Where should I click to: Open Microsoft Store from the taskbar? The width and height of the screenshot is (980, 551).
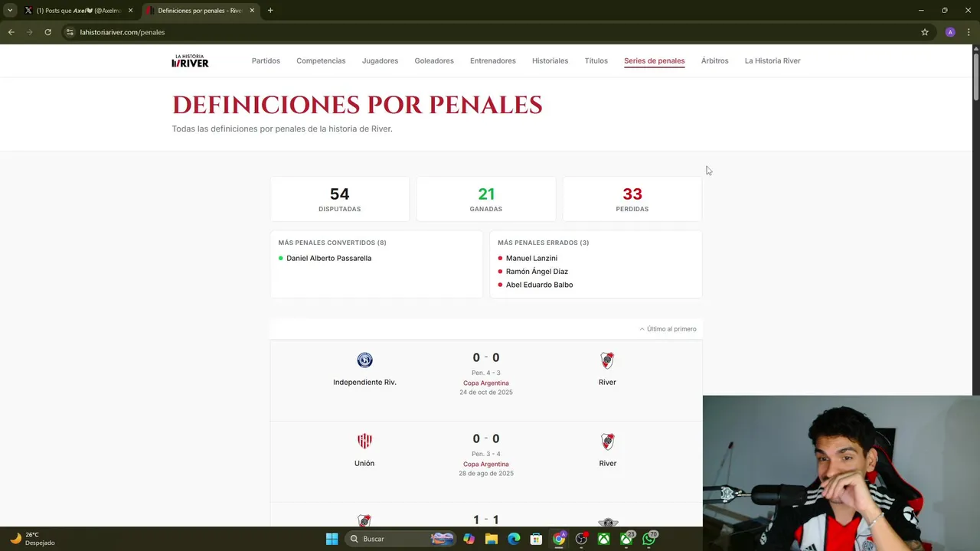[537, 539]
